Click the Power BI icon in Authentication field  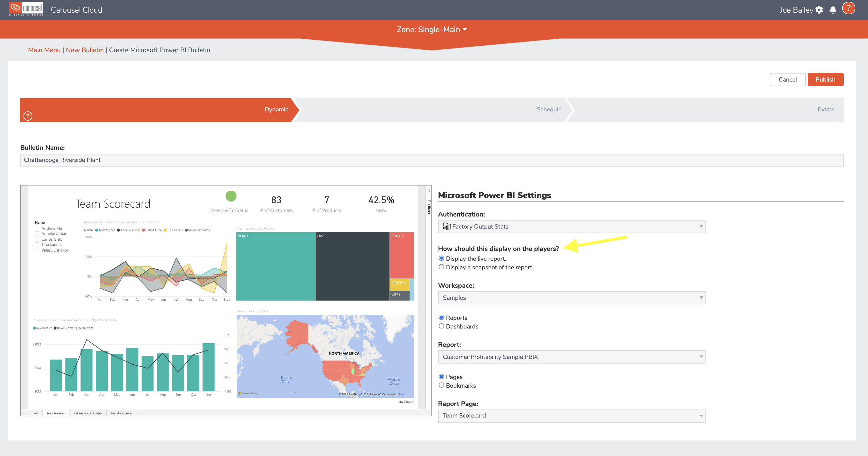click(x=446, y=226)
